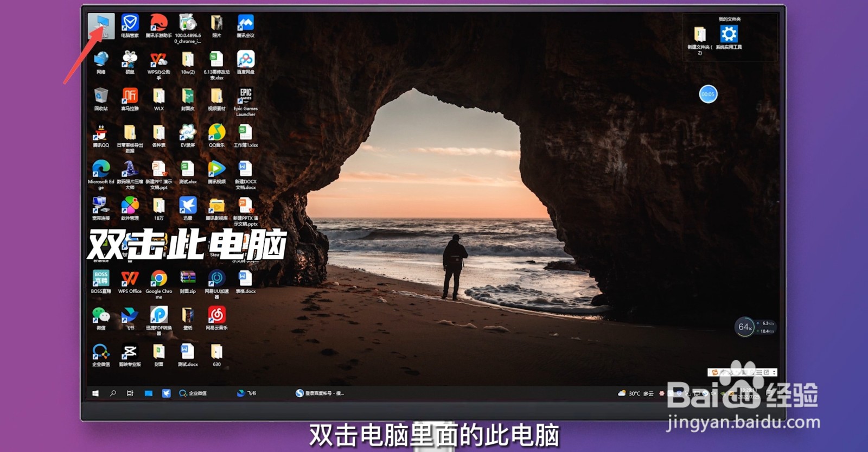Viewport: 868px width, 452px height.
Task: Open 百度网盘 desktop shortcut
Action: [245, 62]
